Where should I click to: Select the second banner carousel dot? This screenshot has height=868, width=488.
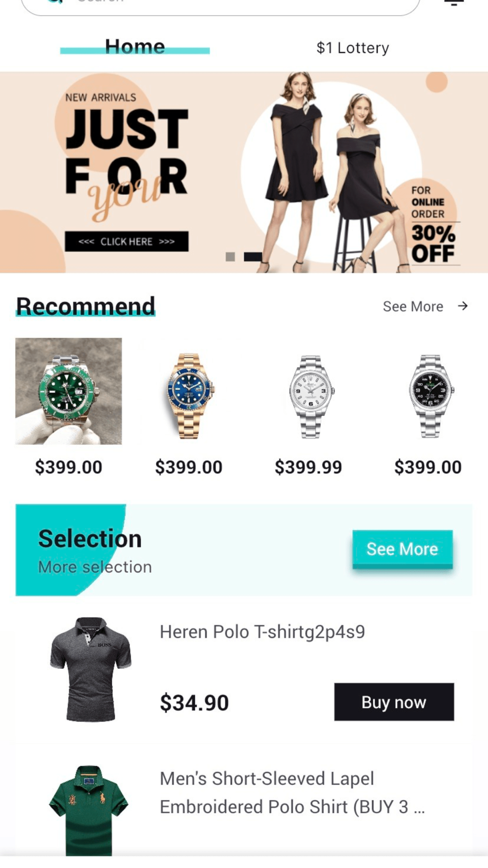tap(253, 256)
